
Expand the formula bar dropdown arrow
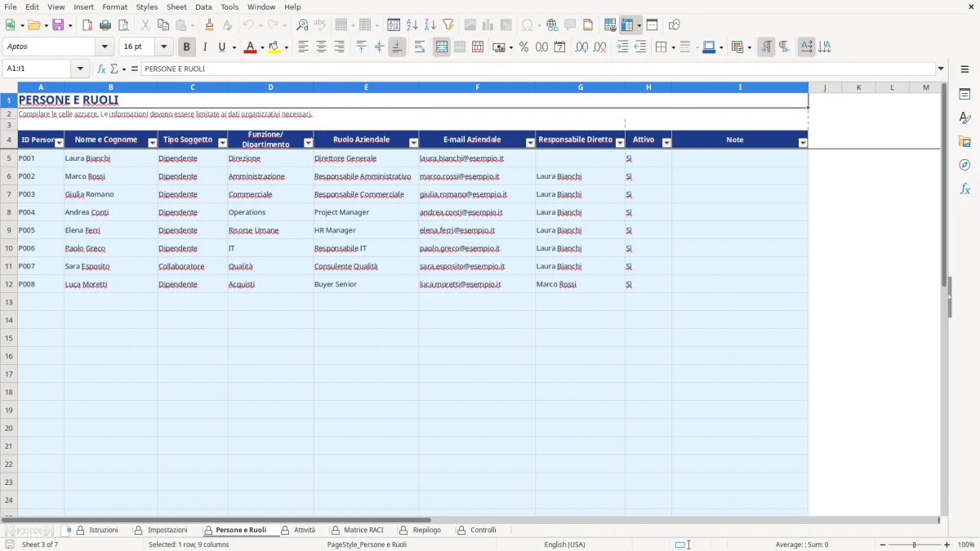[x=941, y=69]
